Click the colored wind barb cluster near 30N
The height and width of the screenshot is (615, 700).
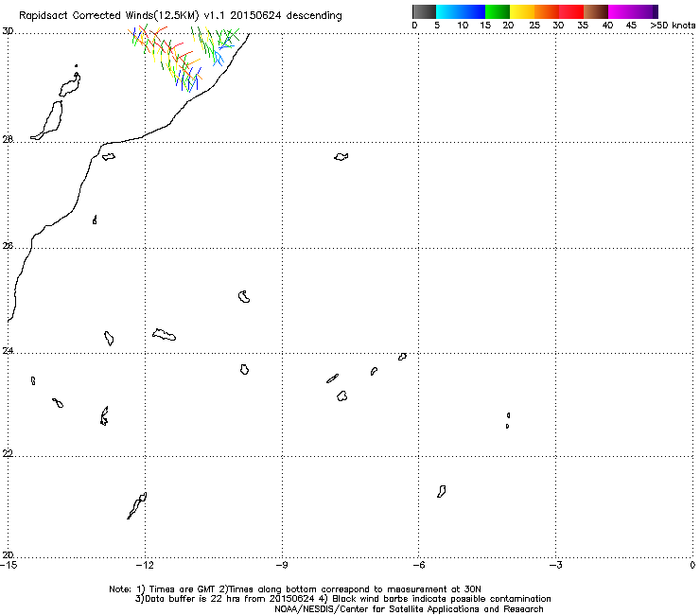[x=183, y=57]
